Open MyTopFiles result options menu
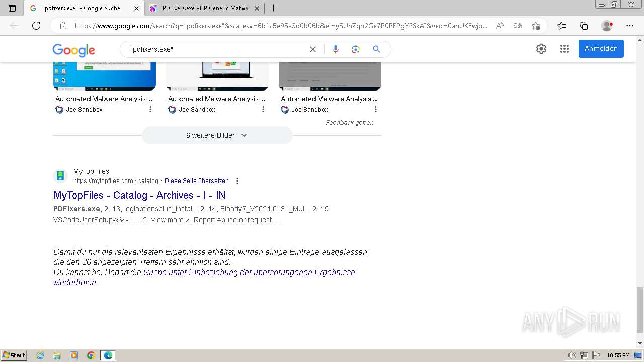 pyautogui.click(x=237, y=181)
